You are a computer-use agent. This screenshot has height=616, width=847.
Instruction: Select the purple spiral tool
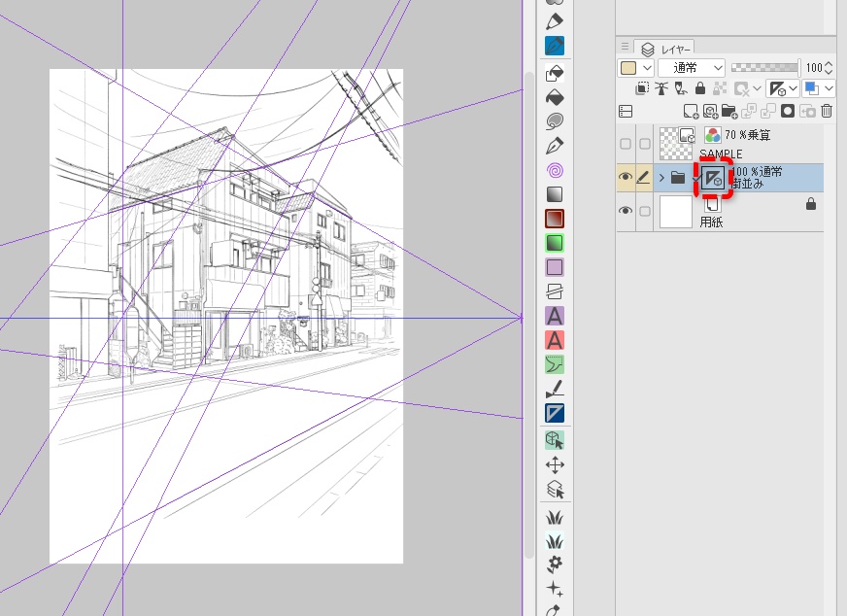pyautogui.click(x=555, y=171)
